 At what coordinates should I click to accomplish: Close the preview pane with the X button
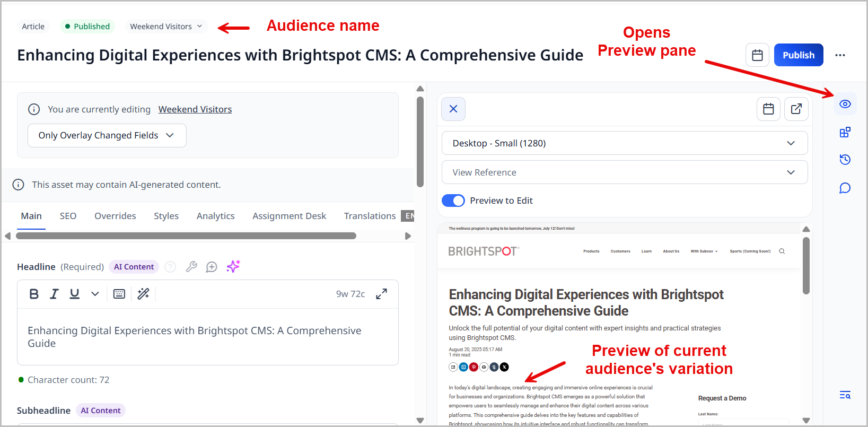(x=453, y=109)
